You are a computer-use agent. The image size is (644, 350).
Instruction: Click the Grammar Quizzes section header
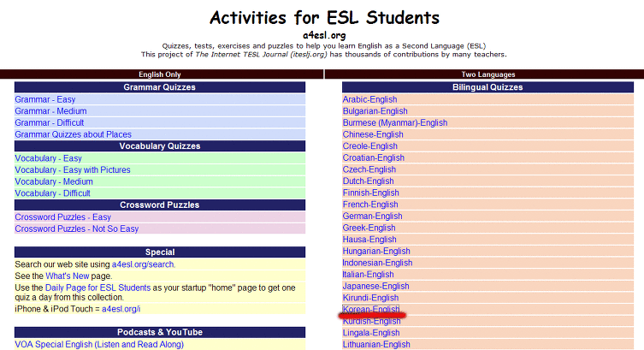(160, 87)
